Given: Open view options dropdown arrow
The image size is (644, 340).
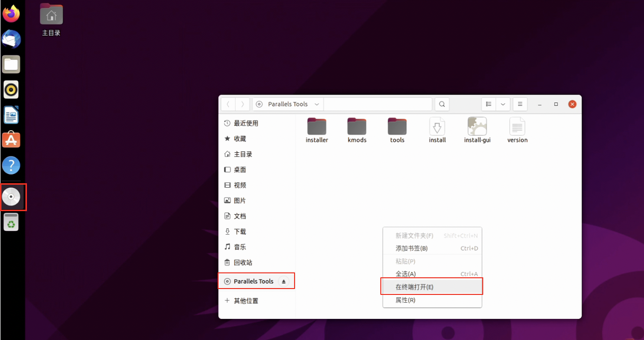Looking at the screenshot, I should (x=503, y=104).
